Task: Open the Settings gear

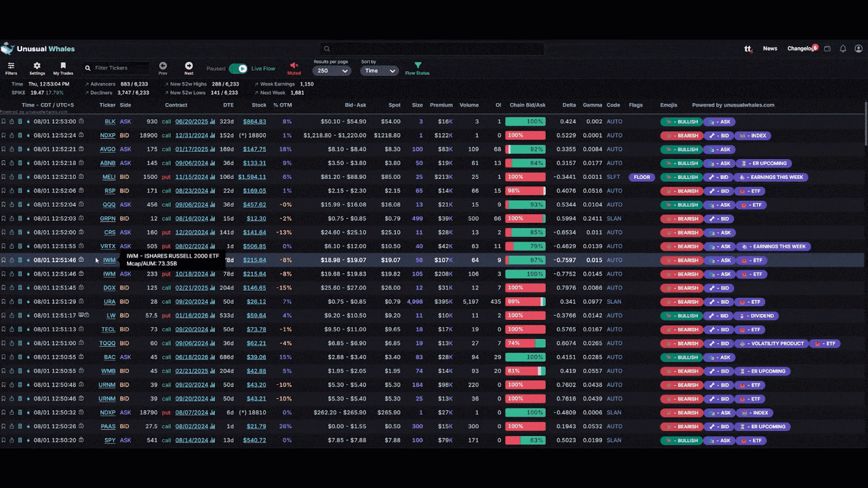Action: 37,66
